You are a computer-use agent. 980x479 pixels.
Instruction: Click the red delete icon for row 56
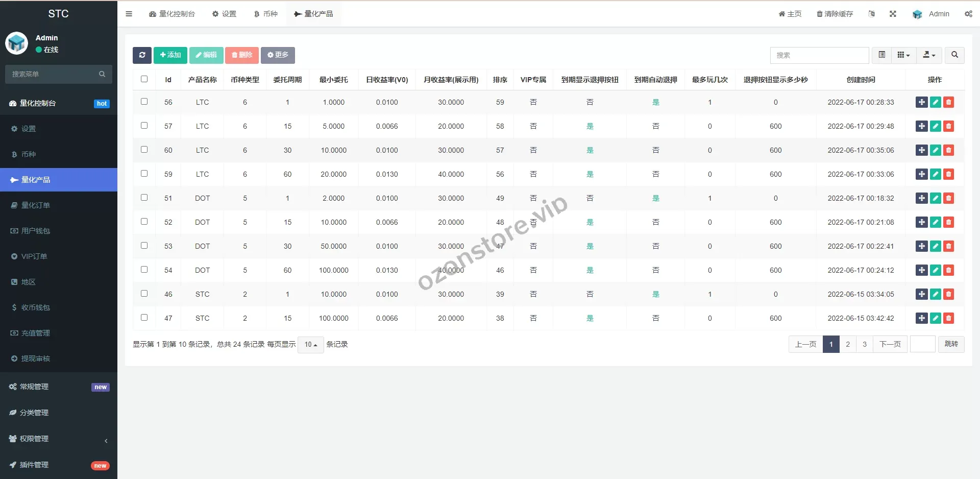[948, 102]
